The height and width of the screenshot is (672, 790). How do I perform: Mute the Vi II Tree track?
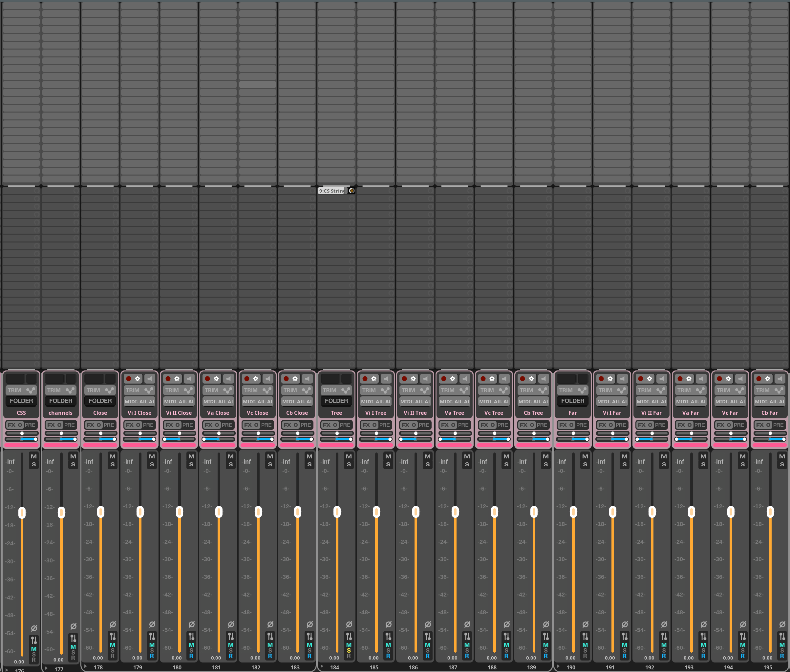(x=428, y=456)
